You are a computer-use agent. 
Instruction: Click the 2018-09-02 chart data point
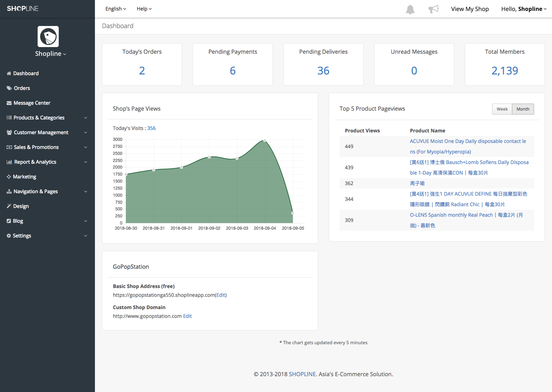point(209,157)
